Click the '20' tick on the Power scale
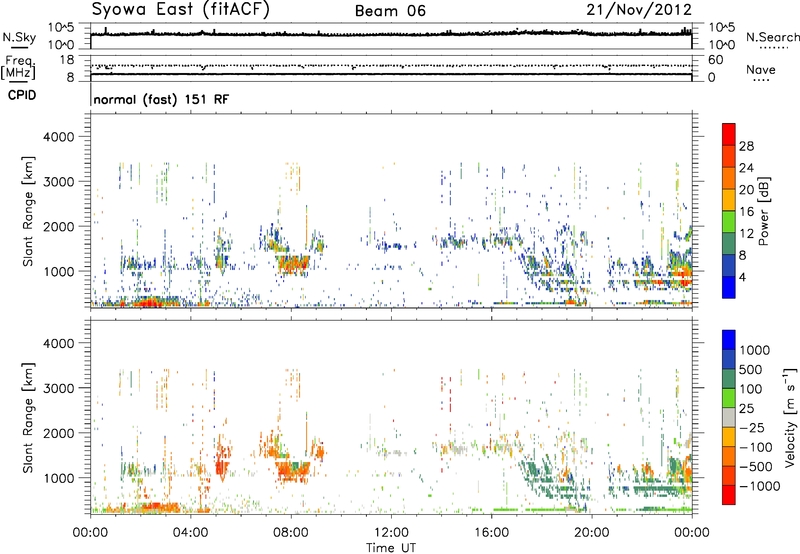The image size is (800, 554). (746, 190)
